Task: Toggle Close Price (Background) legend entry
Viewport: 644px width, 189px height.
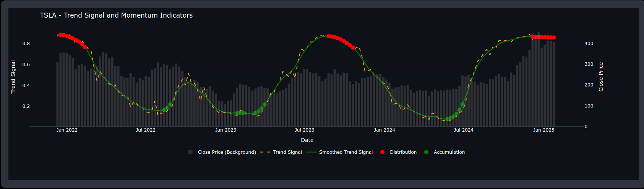Action: (x=222, y=152)
